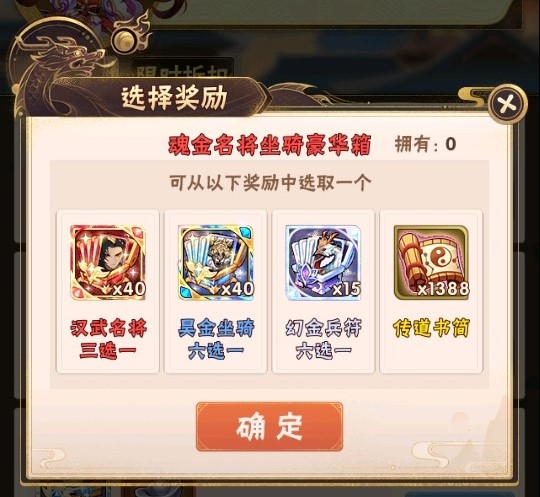
Task: Click the 传道书简 yellow label
Action: point(432,328)
